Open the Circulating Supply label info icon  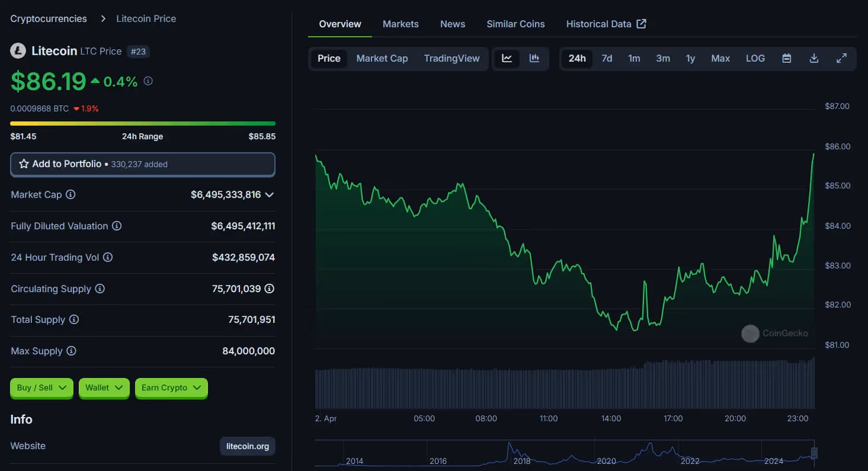pyautogui.click(x=100, y=289)
